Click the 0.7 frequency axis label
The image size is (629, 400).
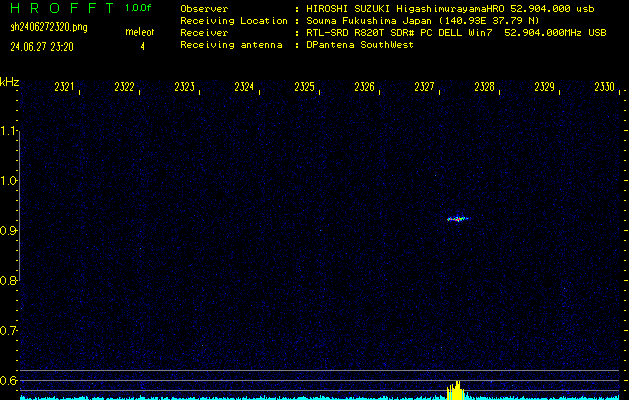click(9, 330)
